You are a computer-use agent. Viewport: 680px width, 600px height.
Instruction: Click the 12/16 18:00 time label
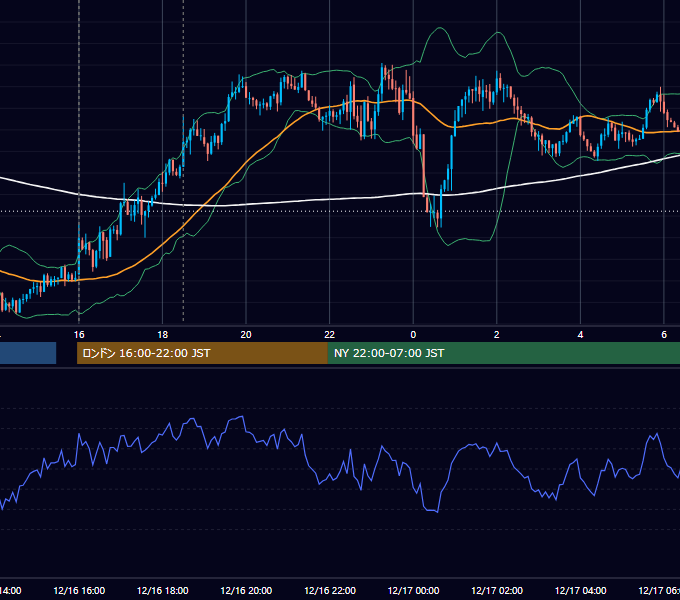click(x=163, y=590)
